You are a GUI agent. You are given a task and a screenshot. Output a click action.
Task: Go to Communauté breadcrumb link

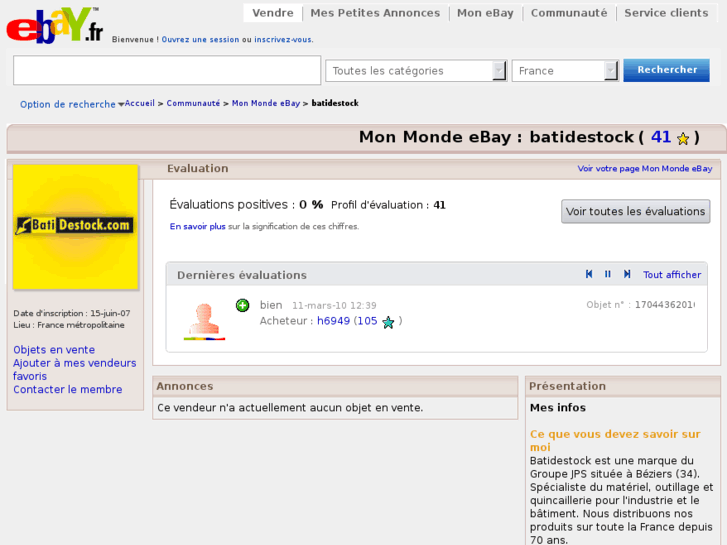point(193,103)
